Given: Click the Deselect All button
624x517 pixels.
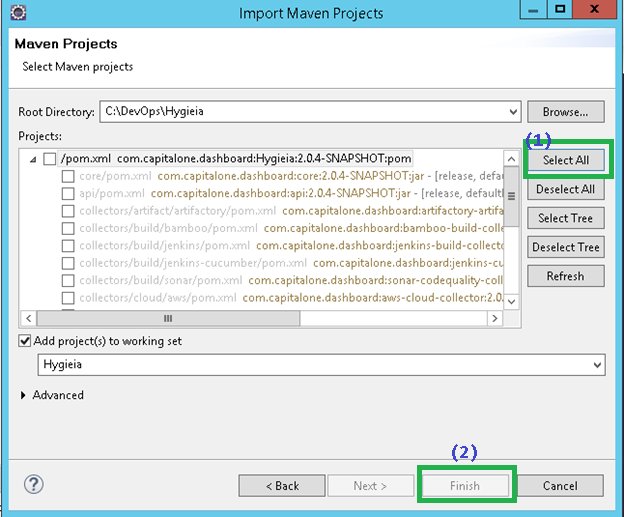Looking at the screenshot, I should [x=565, y=189].
